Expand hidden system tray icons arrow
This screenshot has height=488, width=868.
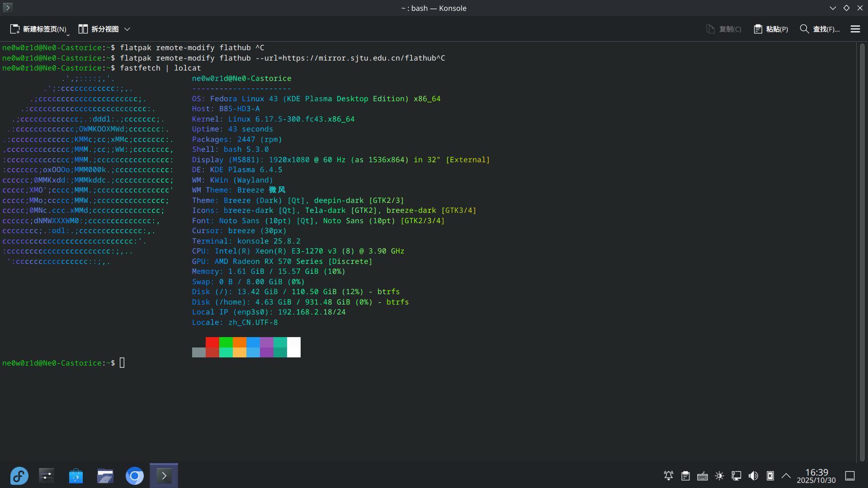(786, 476)
